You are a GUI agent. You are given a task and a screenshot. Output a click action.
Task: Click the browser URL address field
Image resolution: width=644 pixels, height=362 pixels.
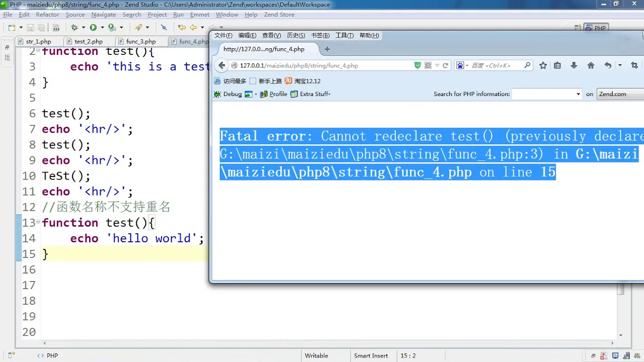(x=322, y=65)
